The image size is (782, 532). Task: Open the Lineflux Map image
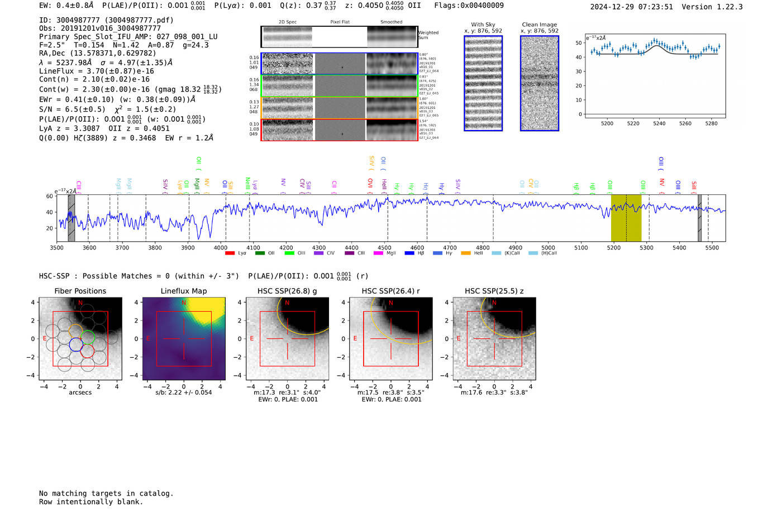pyautogui.click(x=184, y=339)
